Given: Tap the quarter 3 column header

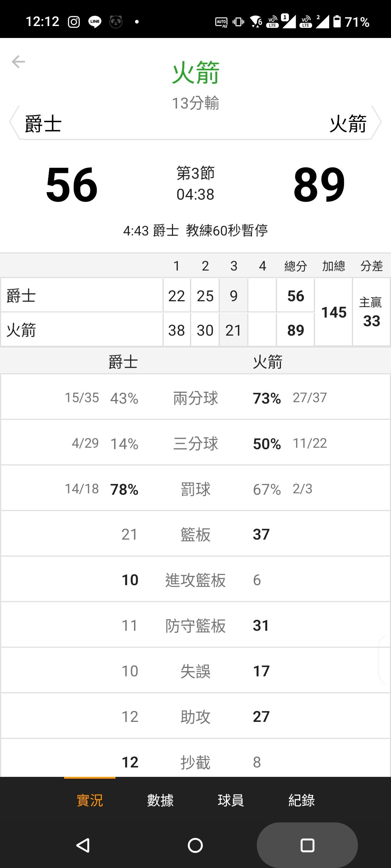Looking at the screenshot, I should click(234, 266).
